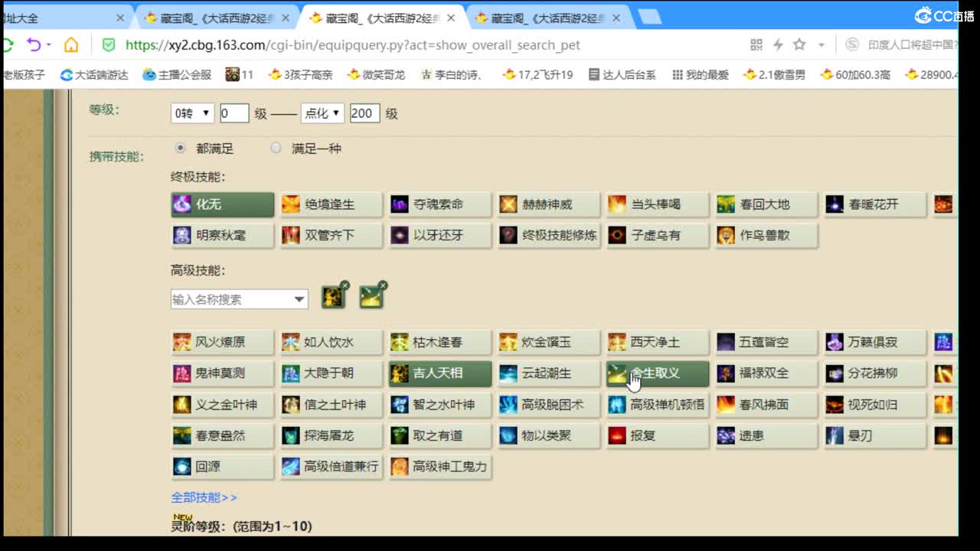Viewport: 980px width, 551px height.
Task: Click the maximum level field showing 200
Action: pos(364,113)
